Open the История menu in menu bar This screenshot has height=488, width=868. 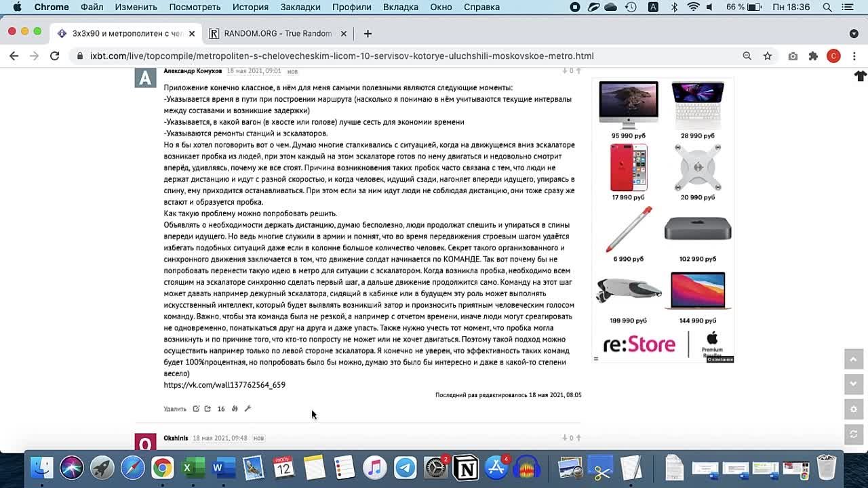point(250,7)
